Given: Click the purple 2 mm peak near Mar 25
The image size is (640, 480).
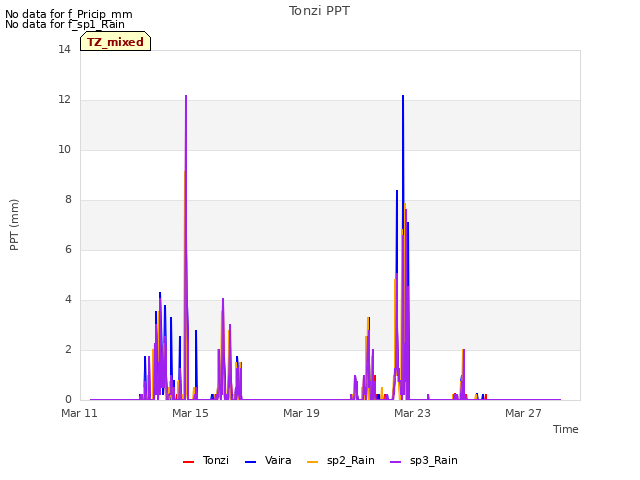Looking at the screenshot, I should (x=464, y=350).
